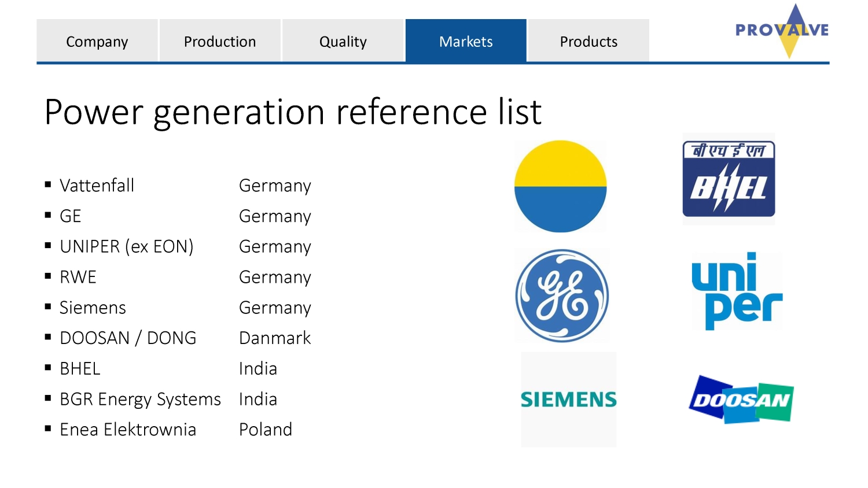Click the Doosan logo
The width and height of the screenshot is (868, 488).
[741, 400]
